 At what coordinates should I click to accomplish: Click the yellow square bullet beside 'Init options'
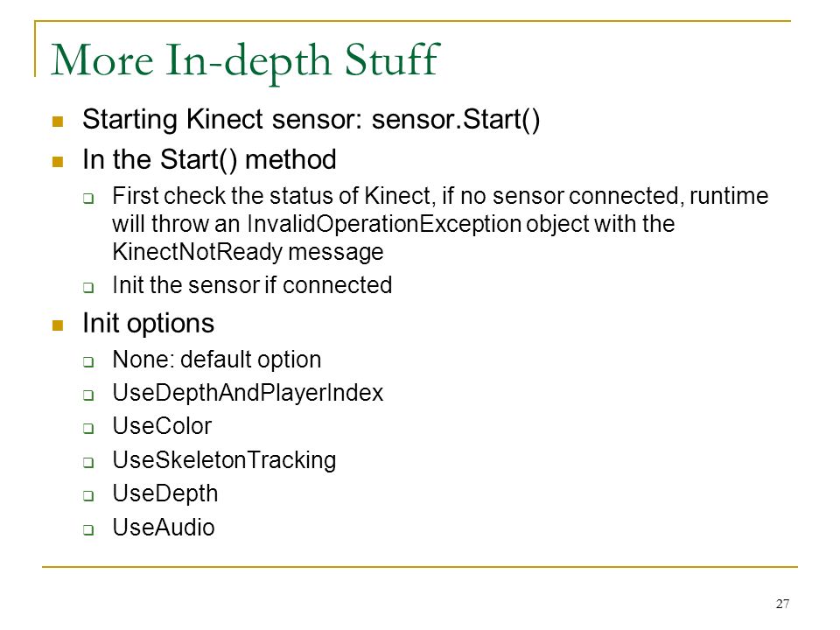[x=58, y=325]
